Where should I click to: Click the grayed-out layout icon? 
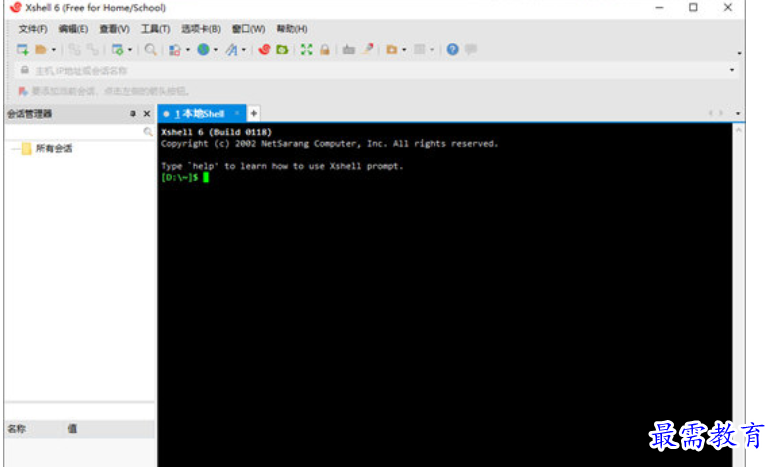pos(420,49)
